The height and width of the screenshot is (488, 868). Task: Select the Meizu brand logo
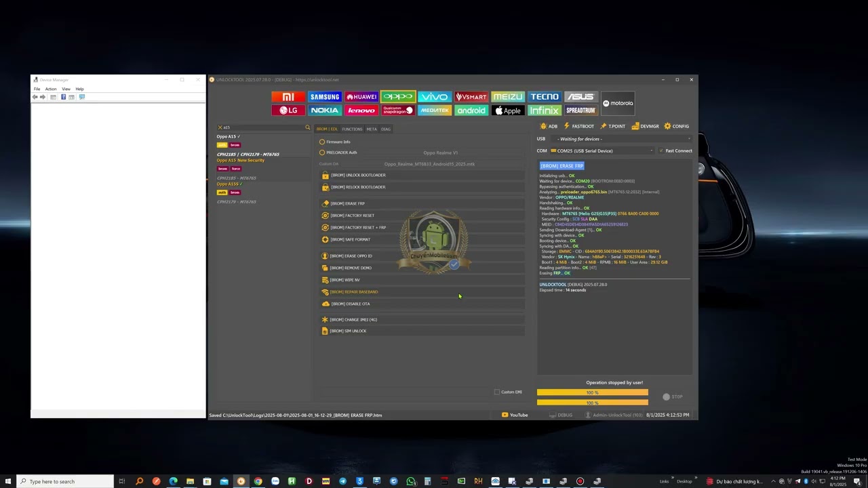click(508, 97)
